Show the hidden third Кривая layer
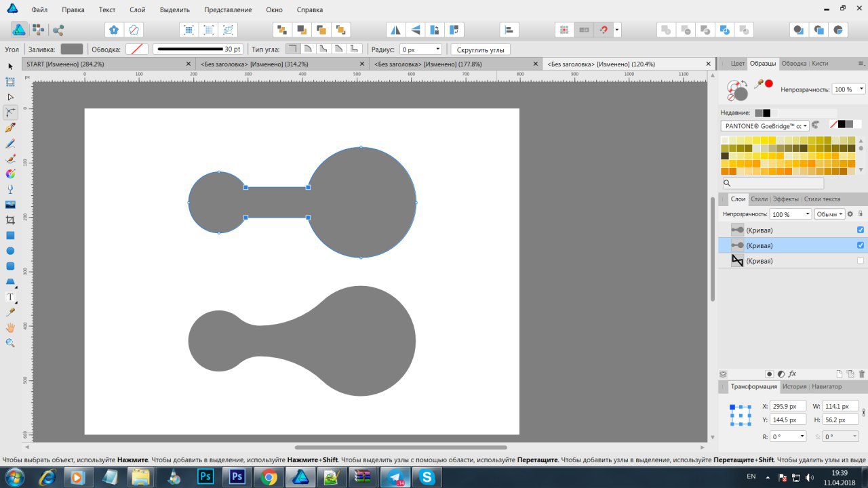 (861, 261)
